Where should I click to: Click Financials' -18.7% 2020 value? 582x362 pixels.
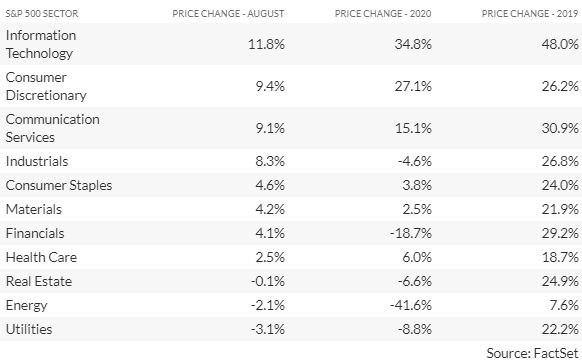(x=411, y=233)
